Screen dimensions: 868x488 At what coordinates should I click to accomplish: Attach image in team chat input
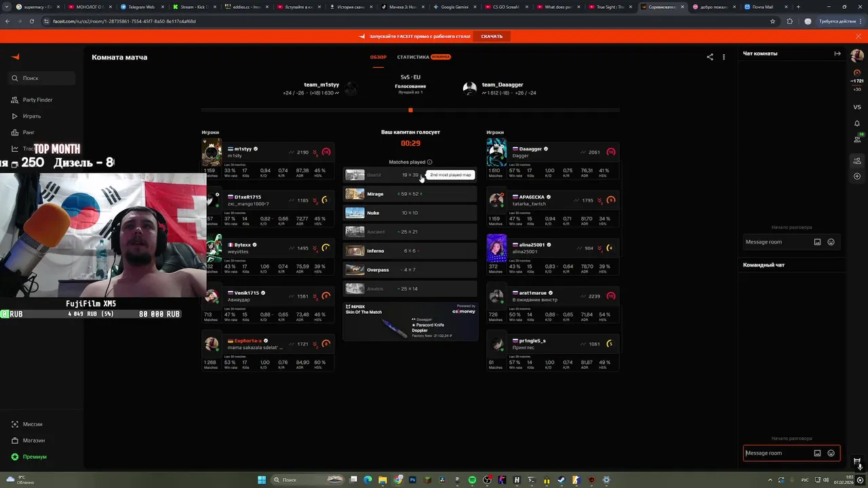pos(817,453)
